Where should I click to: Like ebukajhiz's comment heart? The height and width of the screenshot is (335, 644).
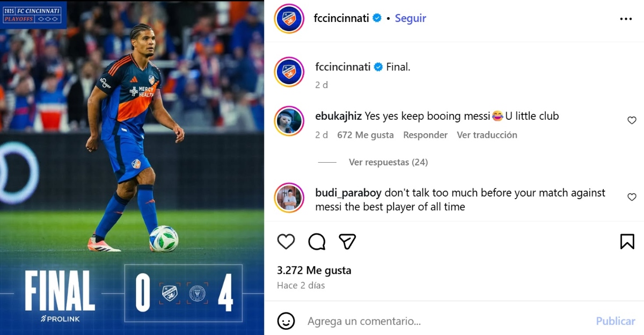pyautogui.click(x=632, y=121)
